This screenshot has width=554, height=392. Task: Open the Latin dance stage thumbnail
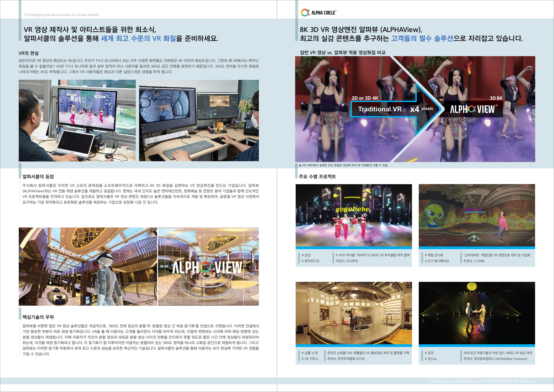(477, 313)
